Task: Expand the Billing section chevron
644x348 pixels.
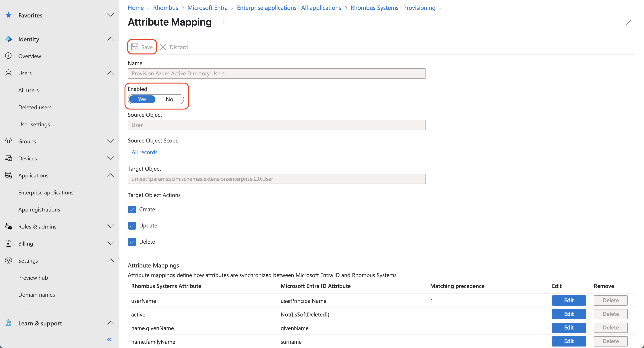Action: 111,243
